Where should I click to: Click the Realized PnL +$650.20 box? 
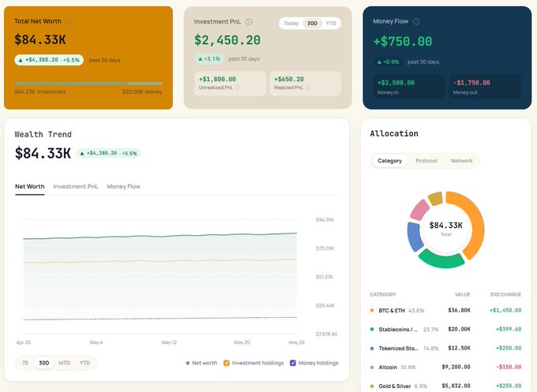click(305, 84)
